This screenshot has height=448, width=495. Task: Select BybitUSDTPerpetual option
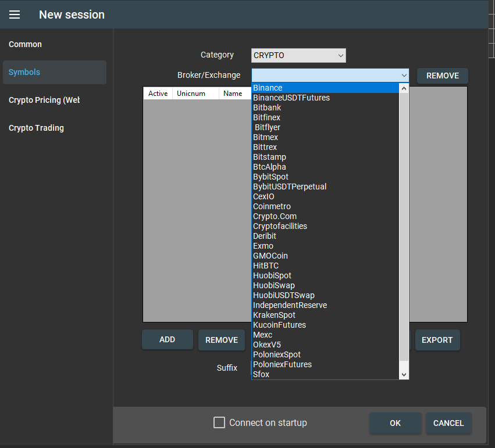click(326, 187)
